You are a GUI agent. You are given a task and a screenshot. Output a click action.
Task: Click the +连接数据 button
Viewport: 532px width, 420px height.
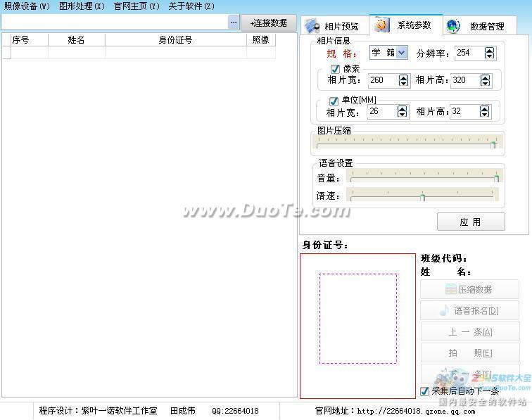click(268, 23)
